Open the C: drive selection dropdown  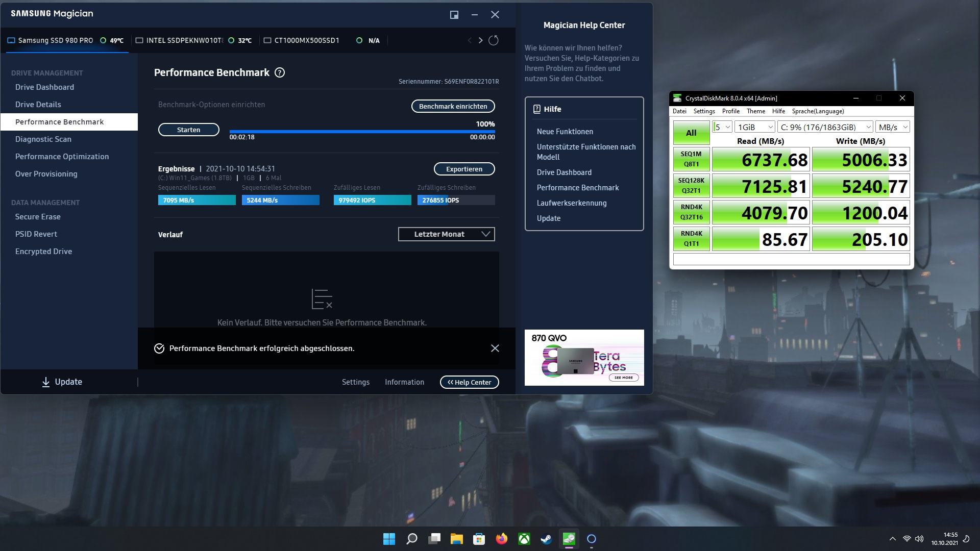click(825, 127)
